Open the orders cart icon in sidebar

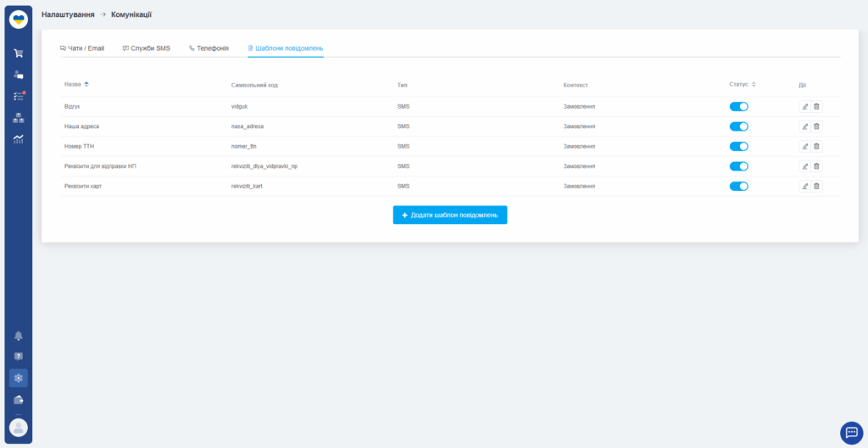click(x=19, y=53)
